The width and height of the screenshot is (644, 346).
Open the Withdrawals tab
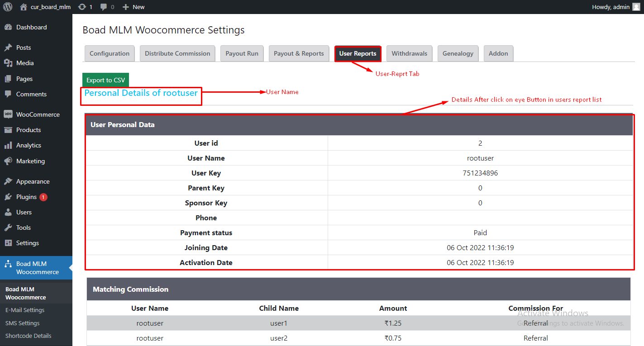409,53
